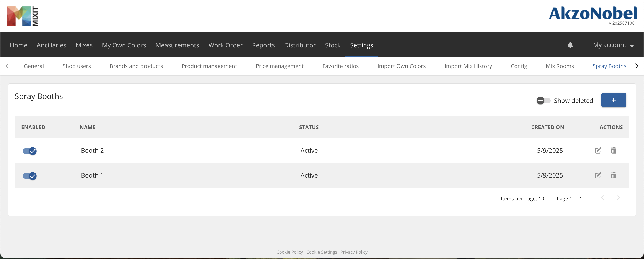
Task: Click the MIXIT logo
Action: coord(22,16)
